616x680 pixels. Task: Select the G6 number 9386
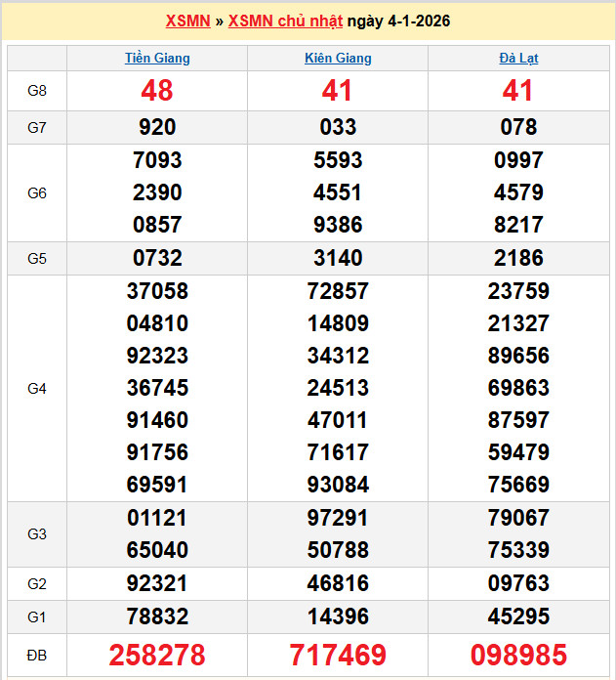[338, 225]
